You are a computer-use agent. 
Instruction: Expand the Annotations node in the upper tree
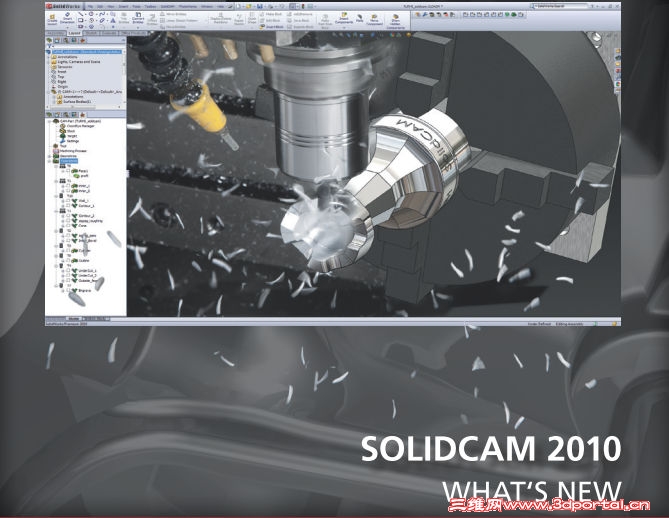point(48,57)
